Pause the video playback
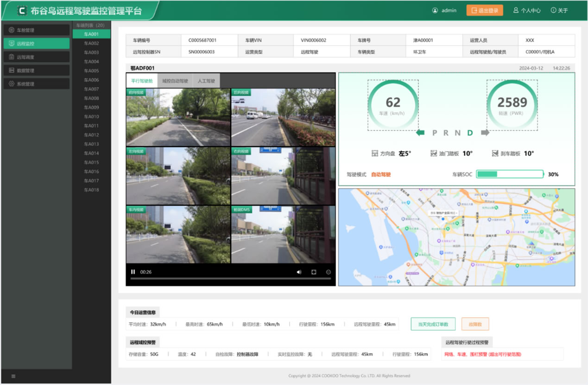This screenshot has width=588, height=385. [133, 272]
